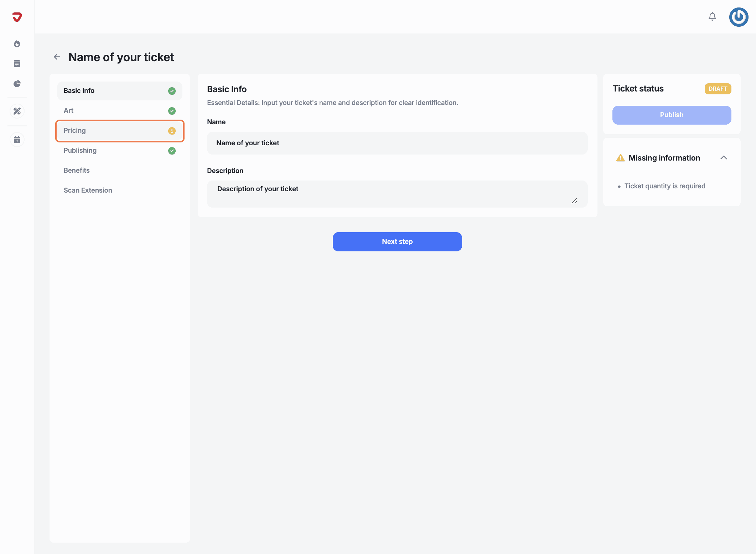Go back using the left arrow

(x=57, y=57)
